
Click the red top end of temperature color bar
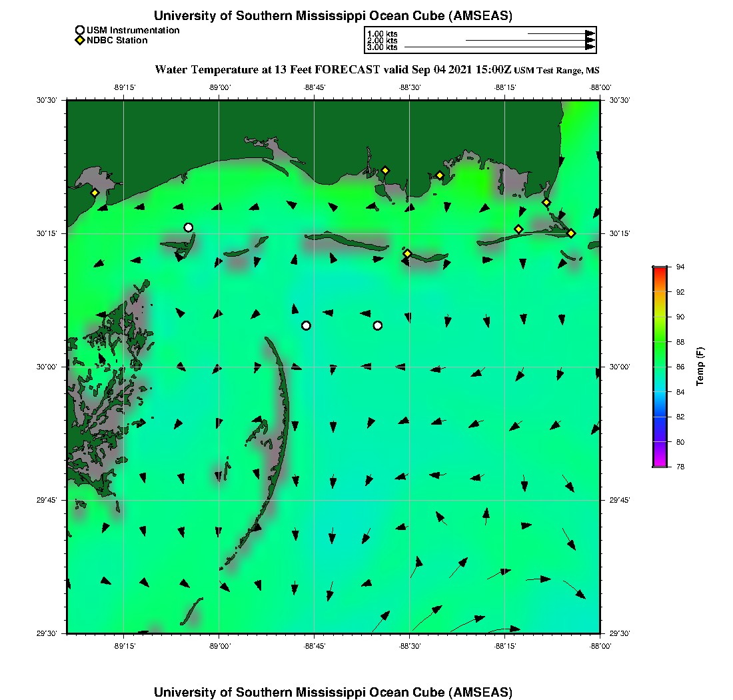(x=660, y=269)
